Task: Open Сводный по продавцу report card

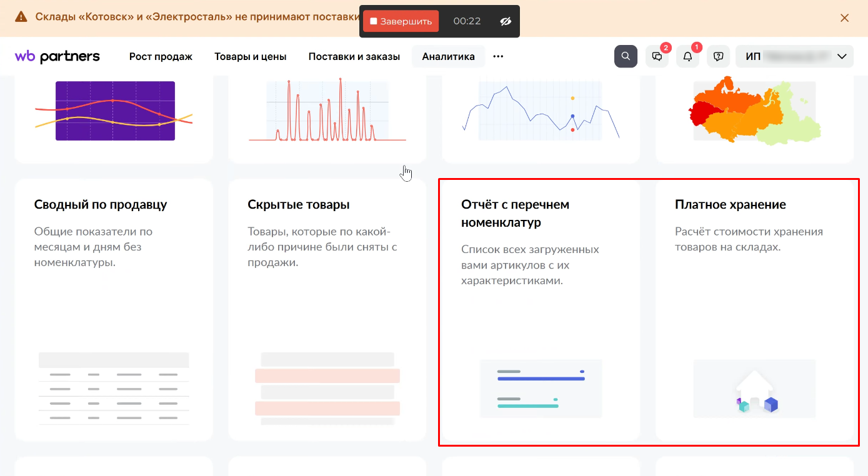Action: [x=114, y=310]
